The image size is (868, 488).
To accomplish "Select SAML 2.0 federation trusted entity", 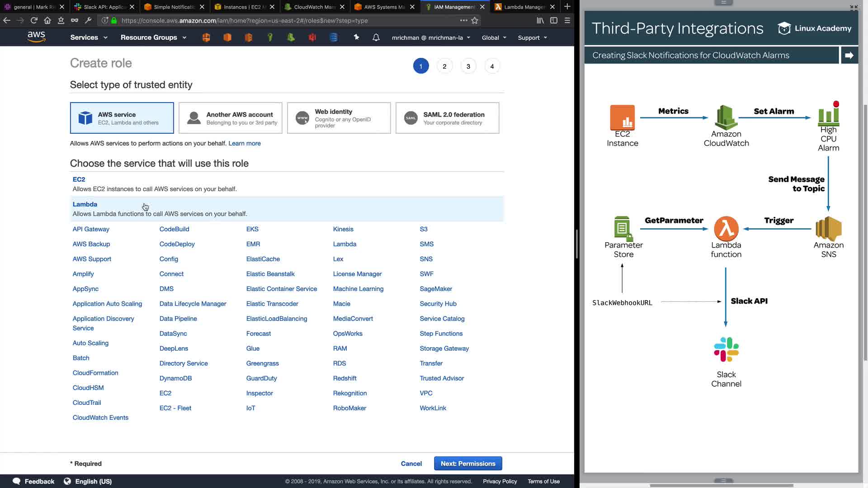I will tap(447, 118).
